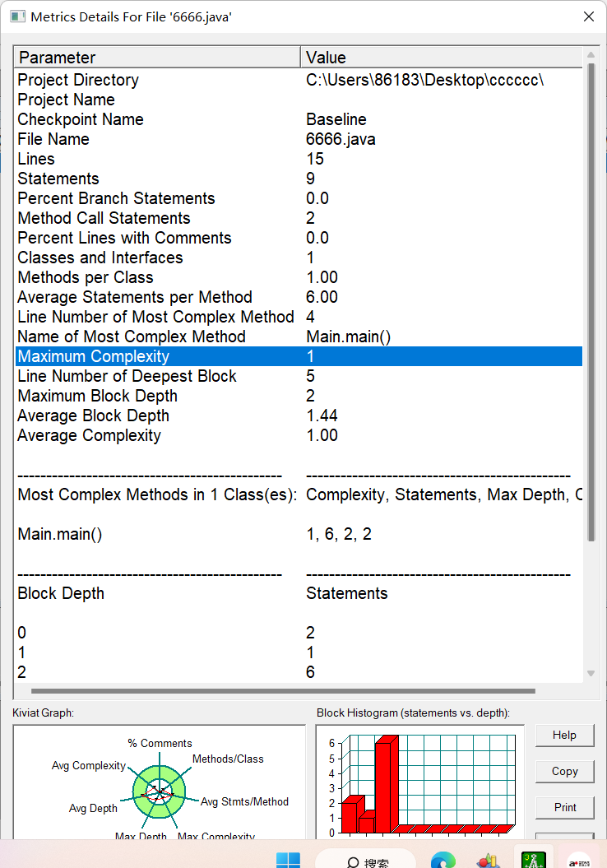This screenshot has height=868, width=607.
Task: Click the Block Histogram chart
Action: tap(419, 782)
